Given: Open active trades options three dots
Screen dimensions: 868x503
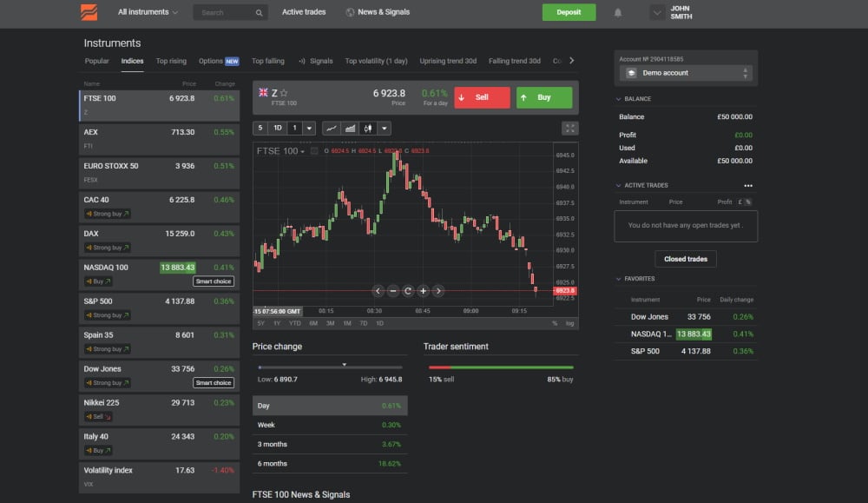Looking at the screenshot, I should 748,186.
